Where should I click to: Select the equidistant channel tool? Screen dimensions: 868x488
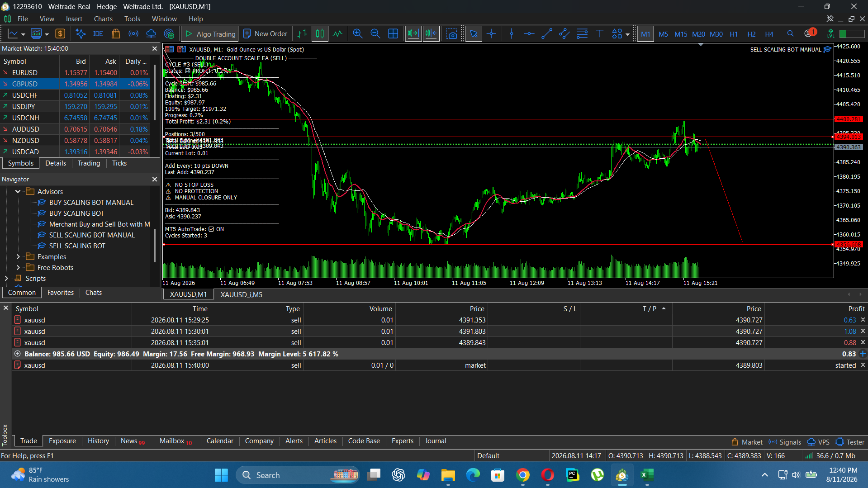click(564, 34)
